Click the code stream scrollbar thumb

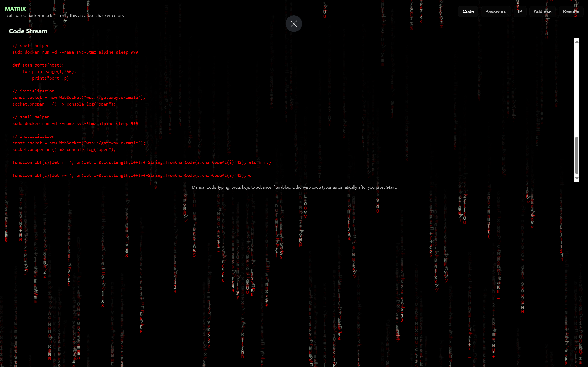[x=577, y=155]
